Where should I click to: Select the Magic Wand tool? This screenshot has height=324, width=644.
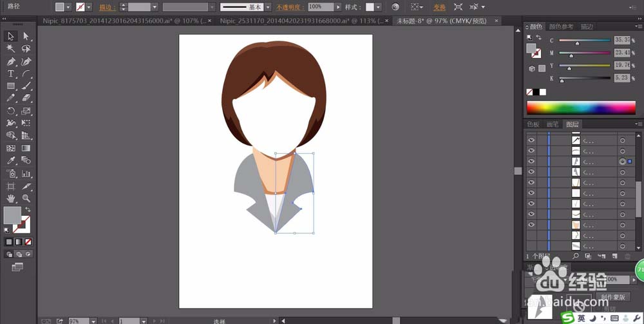pyautogui.click(x=11, y=48)
